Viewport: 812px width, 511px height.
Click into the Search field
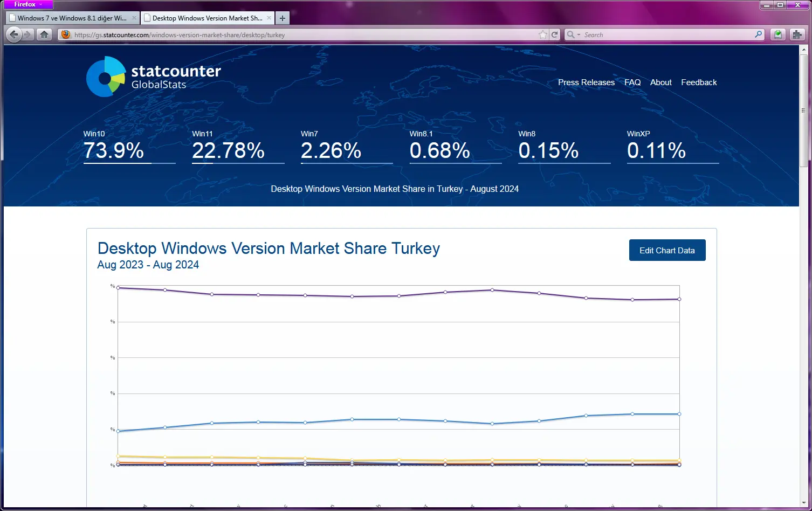[668, 34]
